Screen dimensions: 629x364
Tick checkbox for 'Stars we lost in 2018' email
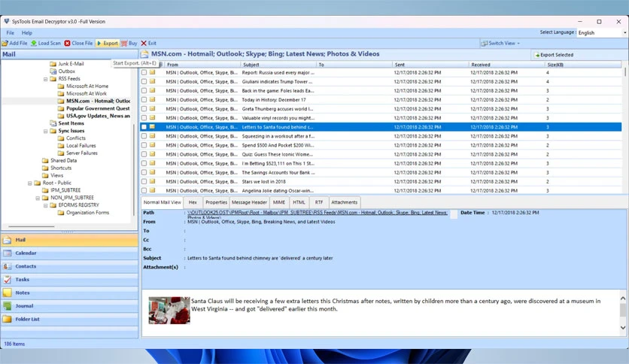[144, 181]
